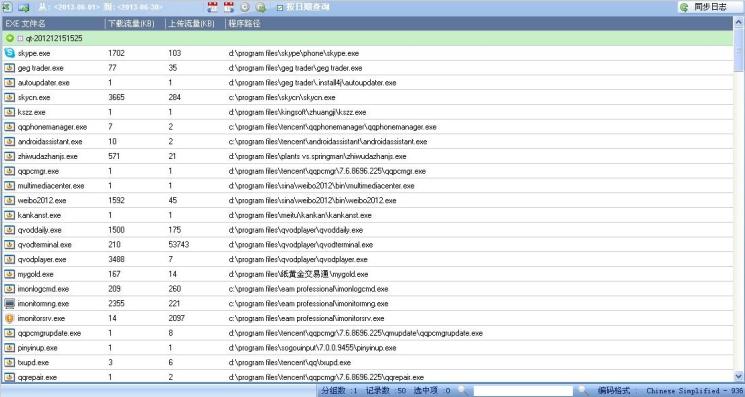Click the vertical scrollbar down arrow

(x=739, y=377)
